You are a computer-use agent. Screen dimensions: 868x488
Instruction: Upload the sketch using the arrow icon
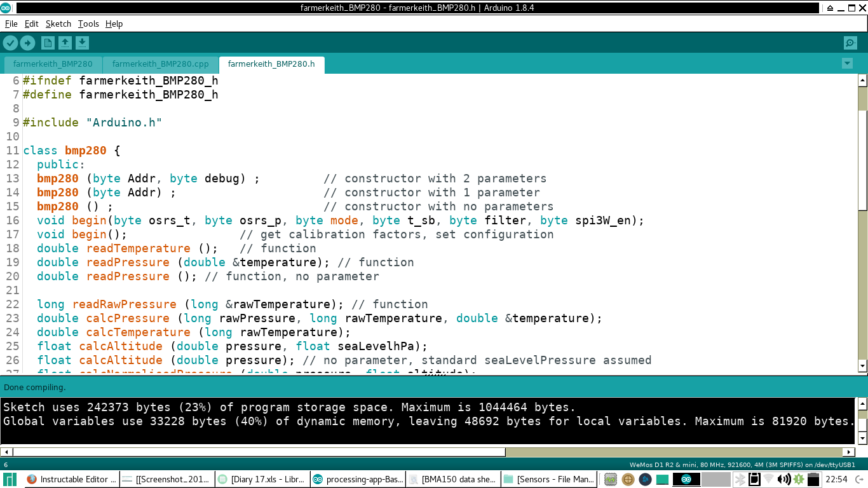27,43
